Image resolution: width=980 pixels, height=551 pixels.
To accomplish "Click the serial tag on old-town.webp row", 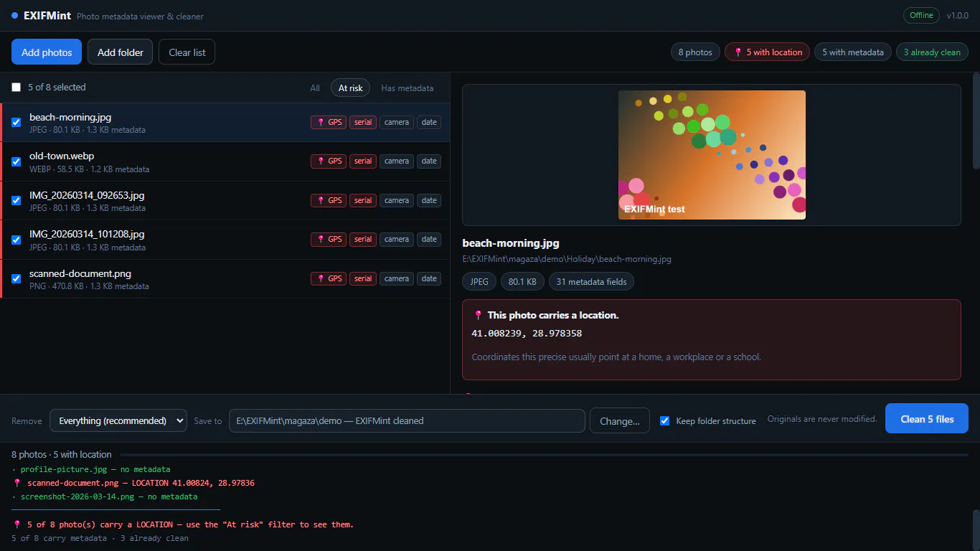I will [363, 161].
